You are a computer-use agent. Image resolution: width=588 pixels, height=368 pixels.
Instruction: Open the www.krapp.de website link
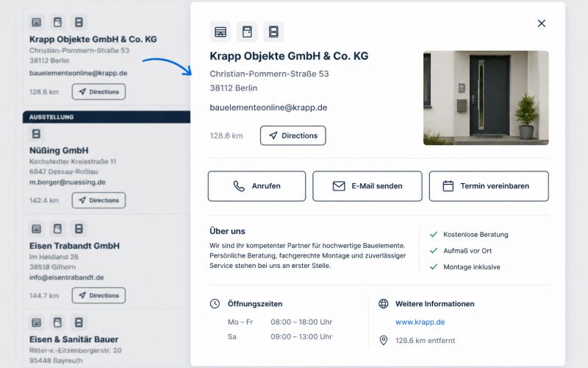tap(420, 322)
